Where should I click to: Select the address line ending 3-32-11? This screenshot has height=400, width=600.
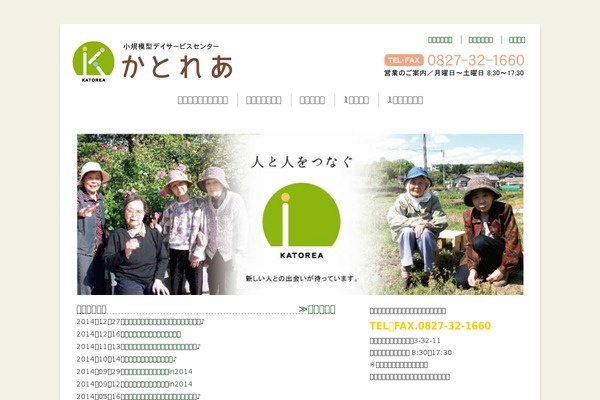405,340
